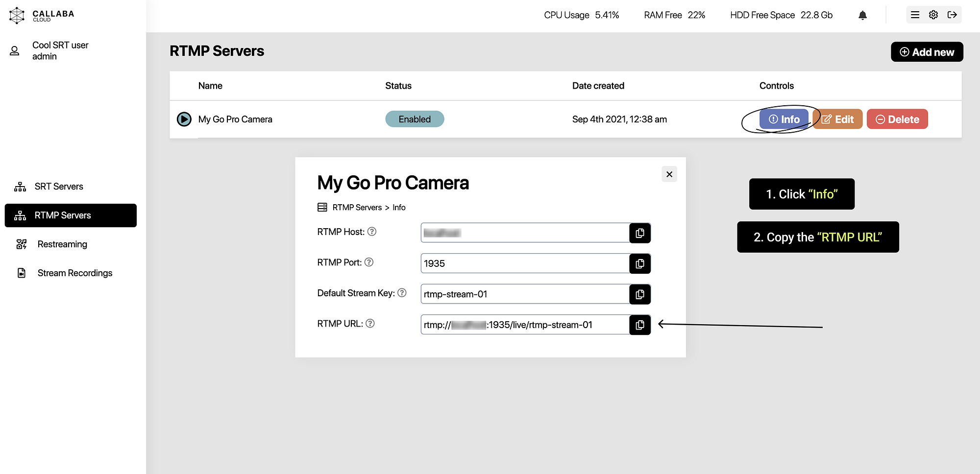Click the logout icon
Screen dimensions: 980x474
[x=952, y=15]
